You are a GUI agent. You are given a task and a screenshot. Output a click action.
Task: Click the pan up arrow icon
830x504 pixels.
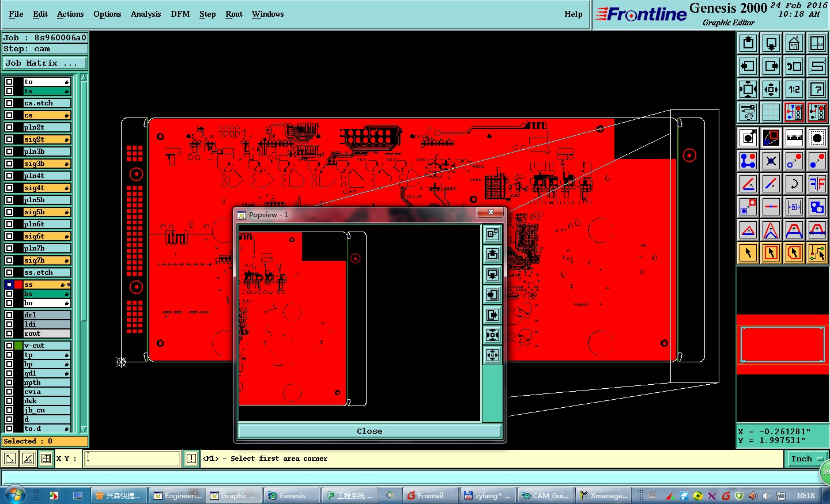click(x=748, y=43)
